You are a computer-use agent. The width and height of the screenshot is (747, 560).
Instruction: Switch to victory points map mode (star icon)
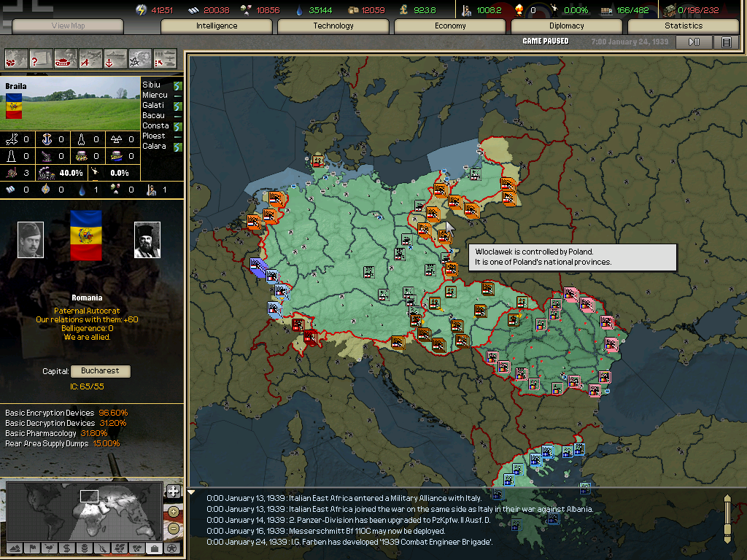(172, 548)
